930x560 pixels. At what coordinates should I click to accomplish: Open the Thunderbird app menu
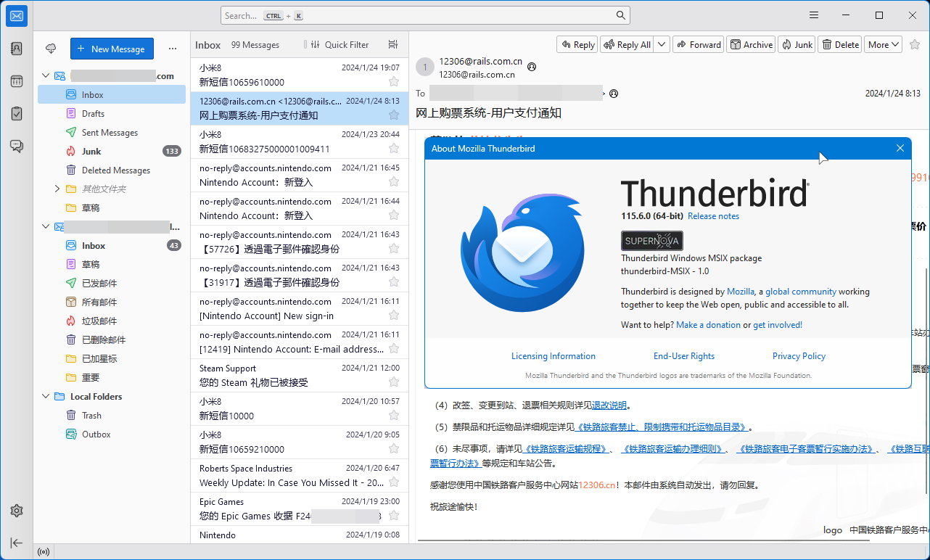click(x=814, y=15)
